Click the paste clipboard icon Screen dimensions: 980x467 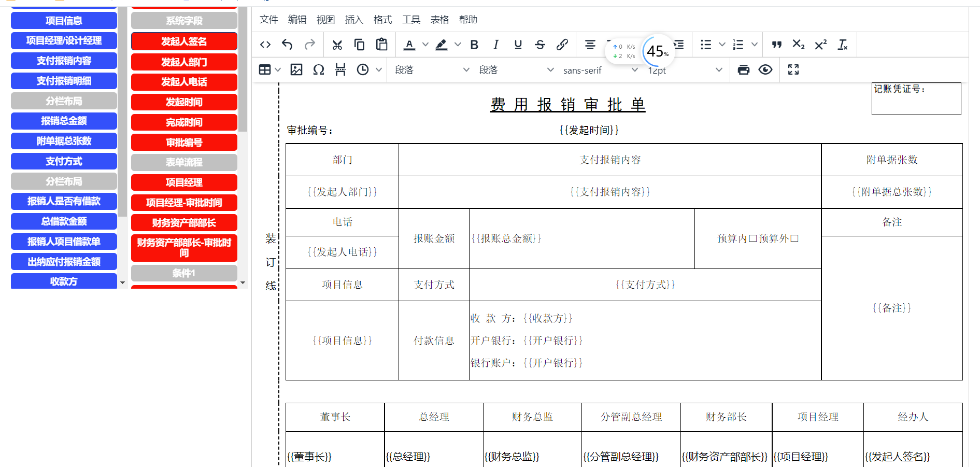[x=382, y=45]
